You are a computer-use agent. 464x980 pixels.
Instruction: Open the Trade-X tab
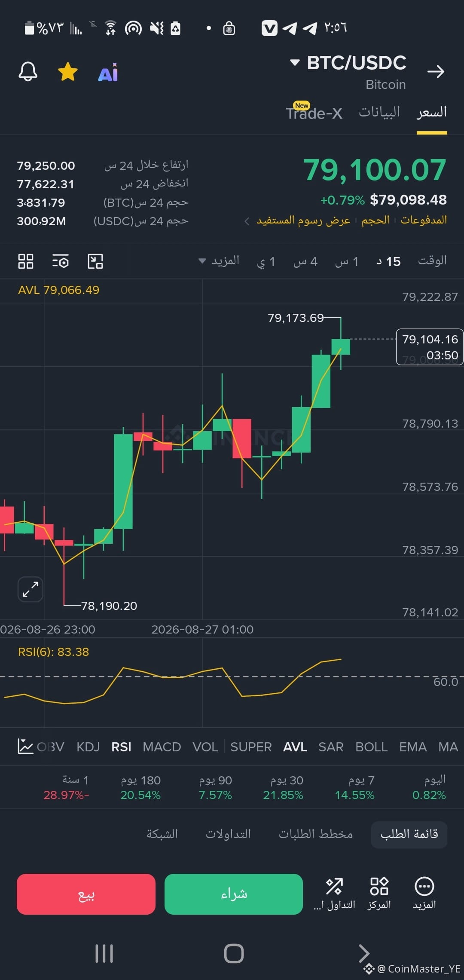pyautogui.click(x=314, y=113)
